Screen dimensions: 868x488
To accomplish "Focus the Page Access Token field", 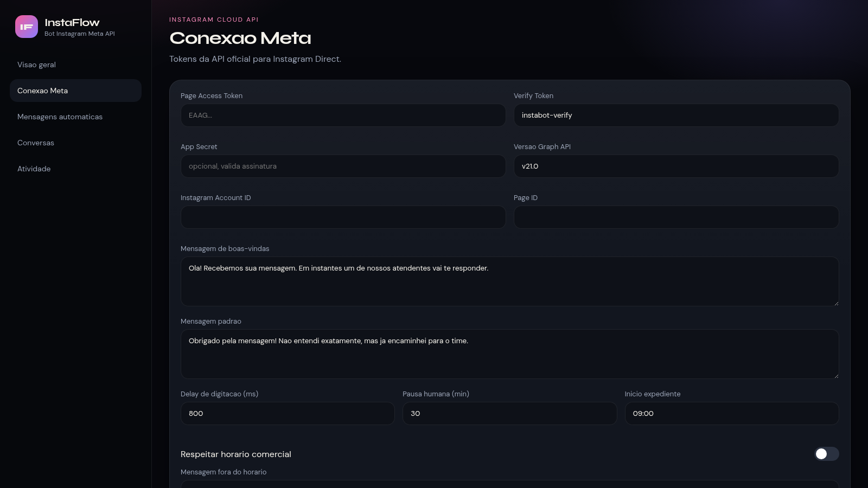I will point(343,115).
